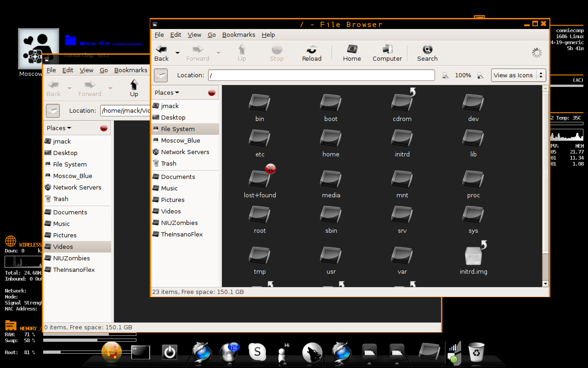
Task: Click Reload in front File Browser toolbar
Action: click(x=311, y=53)
